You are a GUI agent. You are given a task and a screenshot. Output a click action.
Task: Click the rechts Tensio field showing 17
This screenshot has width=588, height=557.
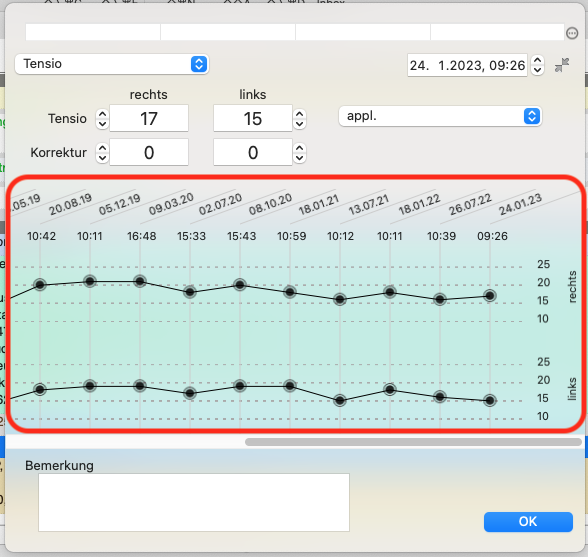coord(149,119)
